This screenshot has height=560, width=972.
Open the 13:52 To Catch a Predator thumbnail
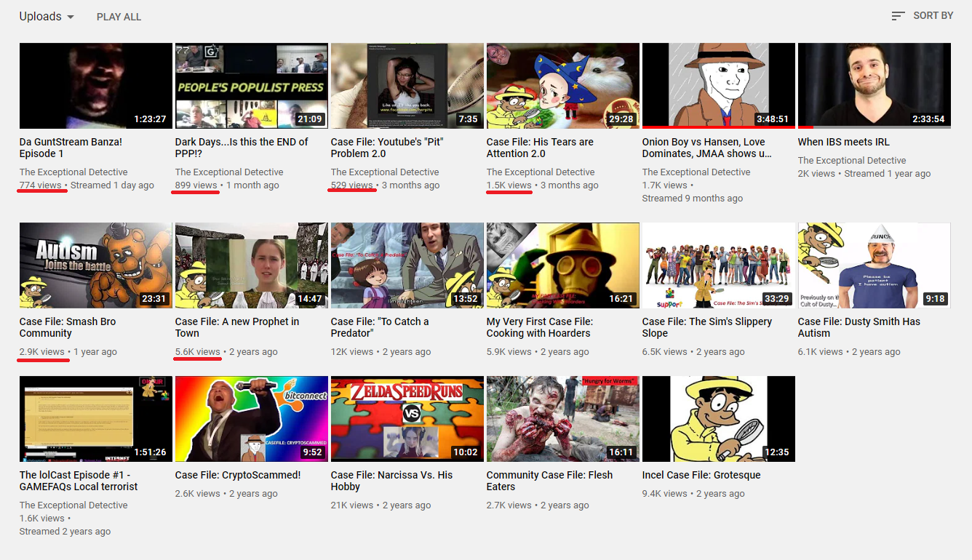pyautogui.click(x=407, y=265)
